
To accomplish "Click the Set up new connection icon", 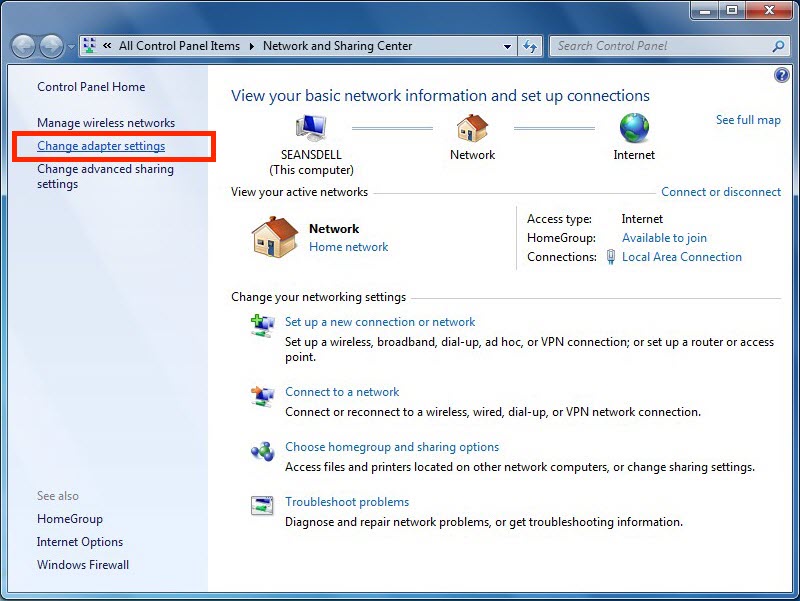I will pos(262,324).
